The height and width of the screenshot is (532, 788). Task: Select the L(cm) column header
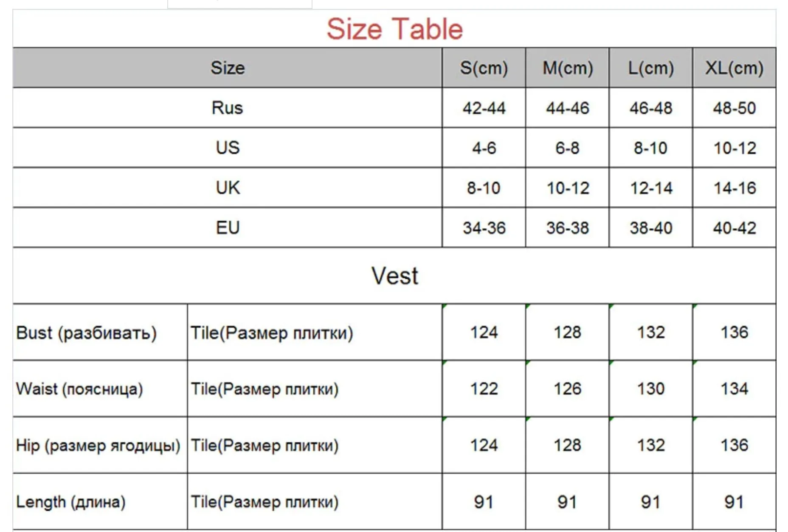651,68
